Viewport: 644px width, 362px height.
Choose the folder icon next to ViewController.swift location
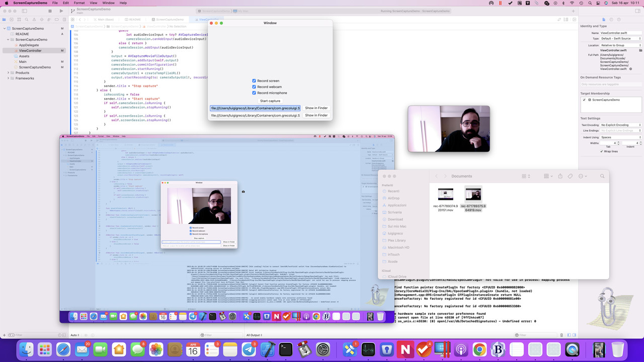[640, 50]
